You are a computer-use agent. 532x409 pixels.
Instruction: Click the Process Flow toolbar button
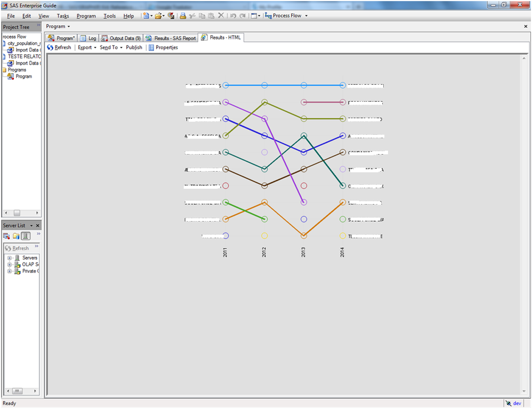point(283,15)
